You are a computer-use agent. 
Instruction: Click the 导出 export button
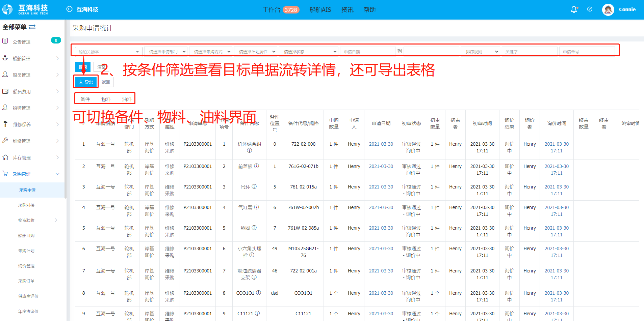pos(86,82)
